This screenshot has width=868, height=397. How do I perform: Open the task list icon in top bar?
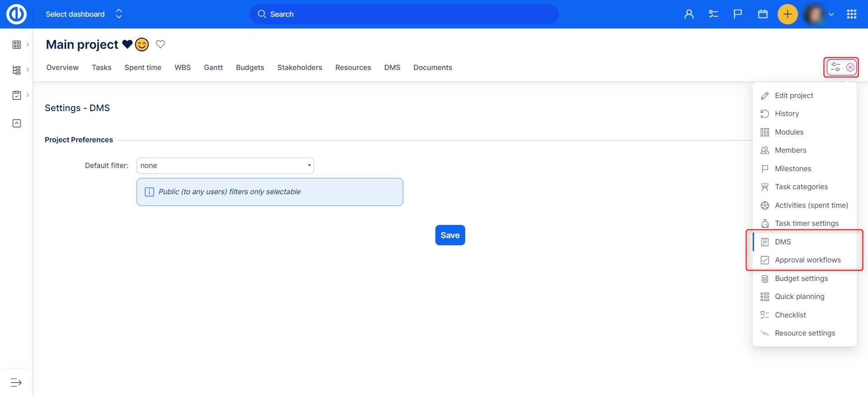(713, 14)
